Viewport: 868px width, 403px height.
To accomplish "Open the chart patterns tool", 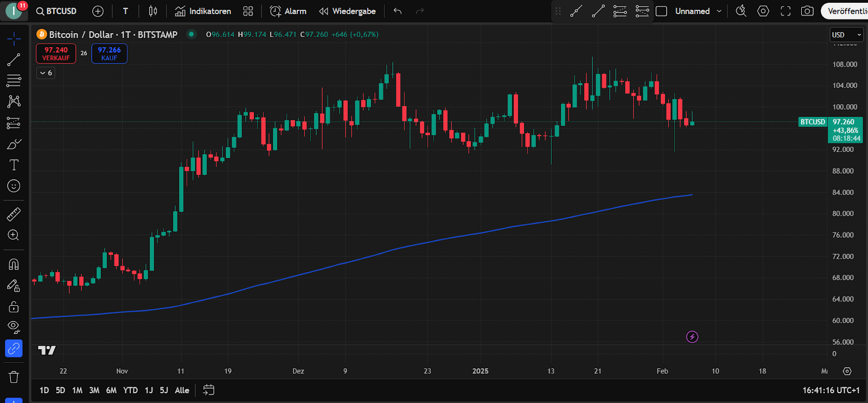I will point(14,102).
